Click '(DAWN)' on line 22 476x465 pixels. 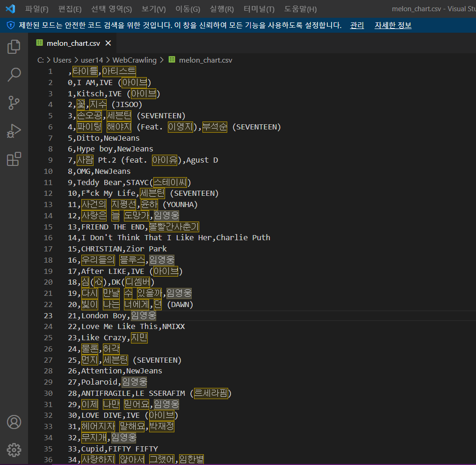180,305
